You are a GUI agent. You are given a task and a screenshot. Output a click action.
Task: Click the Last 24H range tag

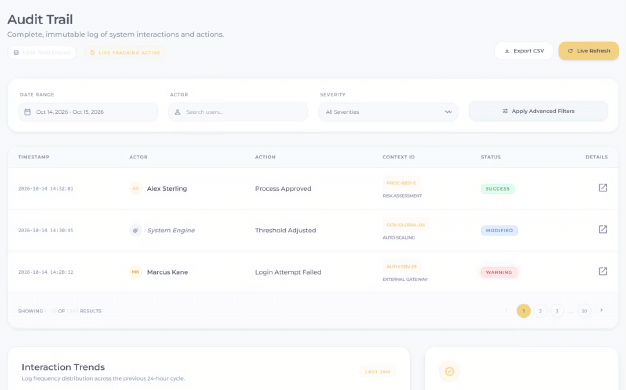377,372
